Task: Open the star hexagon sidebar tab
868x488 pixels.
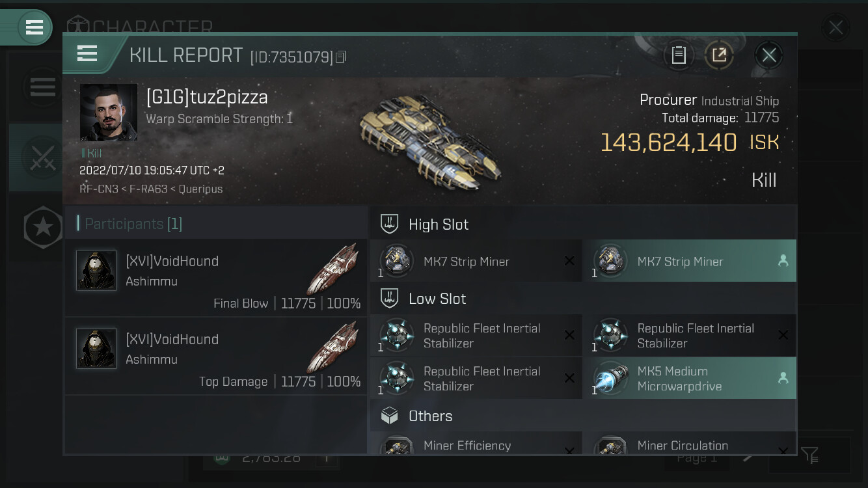Action: click(x=43, y=227)
